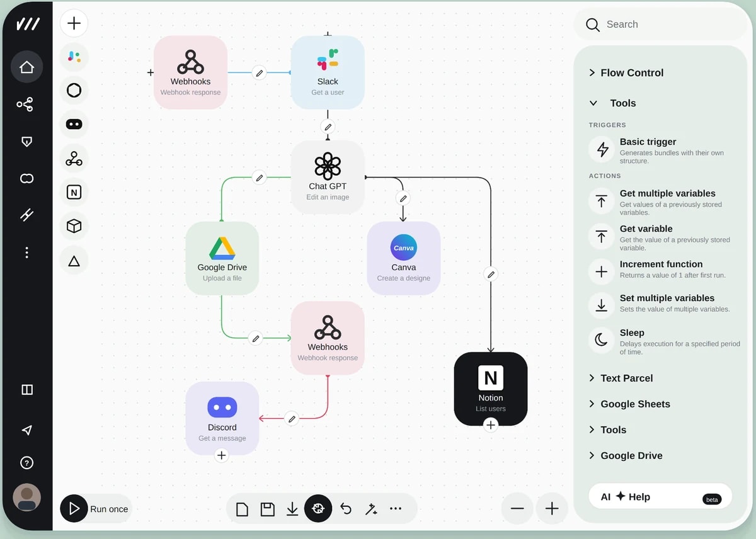
Task: Open the share connections sidebar icon
Action: (25, 105)
